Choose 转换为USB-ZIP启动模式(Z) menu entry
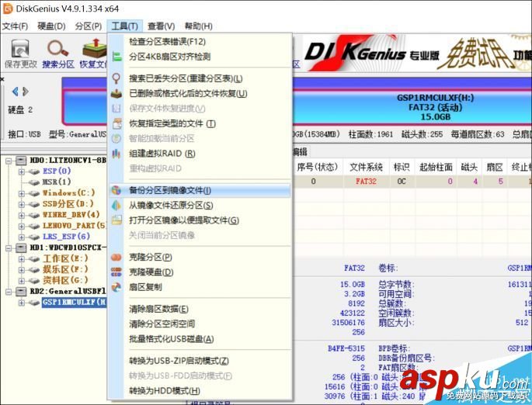 coord(200,361)
